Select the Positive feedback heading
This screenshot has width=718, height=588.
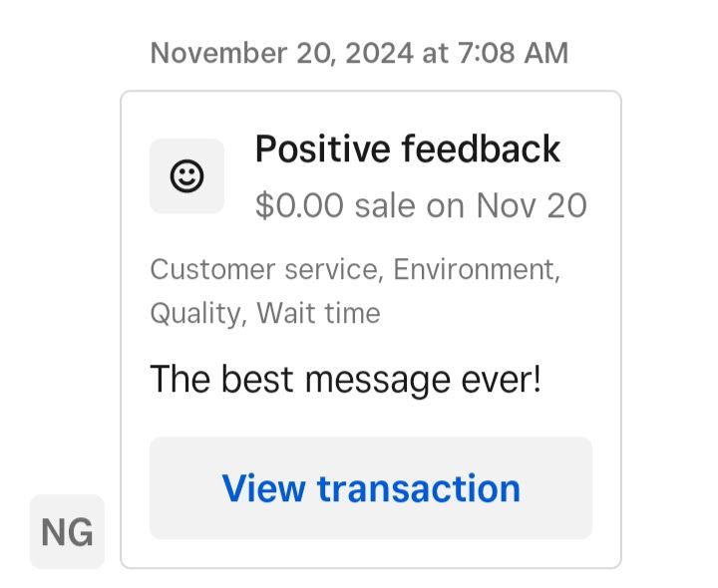click(x=408, y=149)
